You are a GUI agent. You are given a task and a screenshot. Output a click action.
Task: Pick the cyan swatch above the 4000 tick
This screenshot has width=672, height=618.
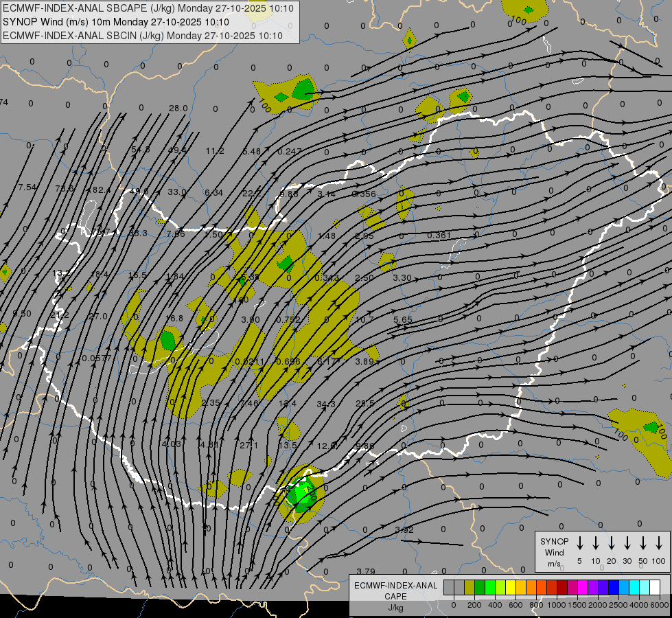tap(634, 587)
